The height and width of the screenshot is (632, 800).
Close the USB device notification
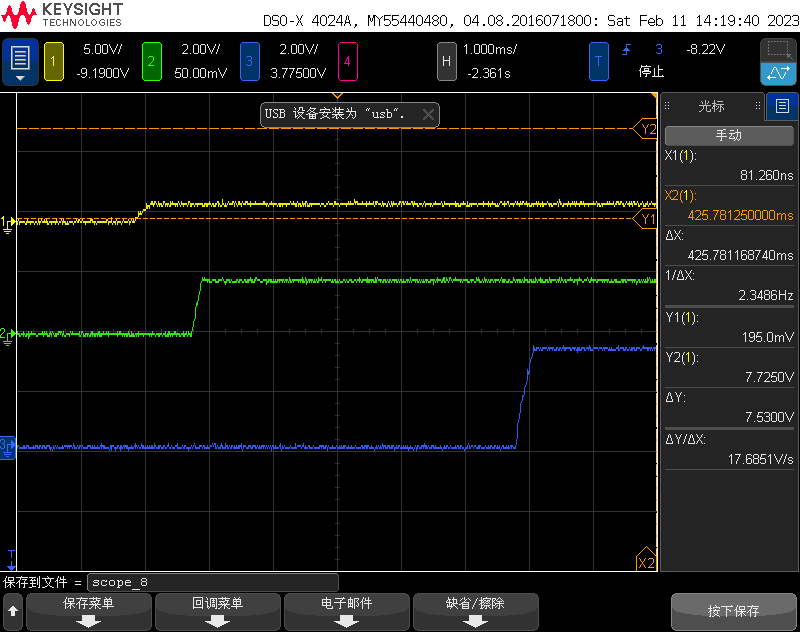click(x=429, y=115)
